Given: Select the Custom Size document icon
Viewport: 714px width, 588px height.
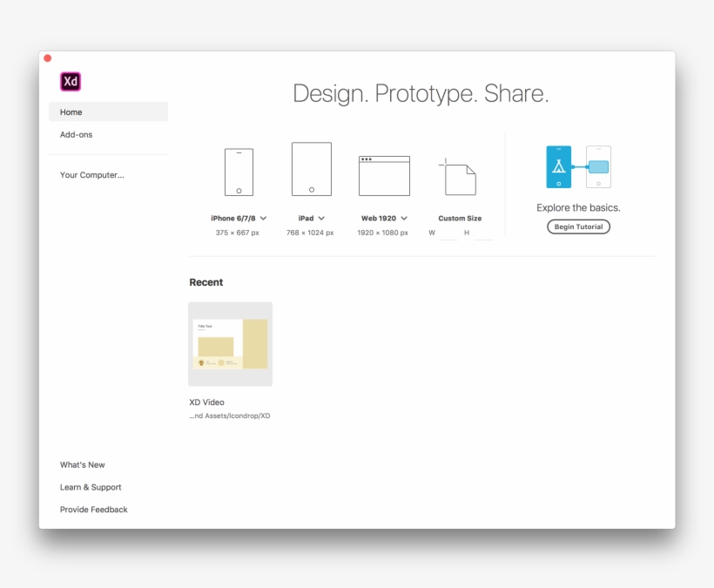Looking at the screenshot, I should point(458,177).
